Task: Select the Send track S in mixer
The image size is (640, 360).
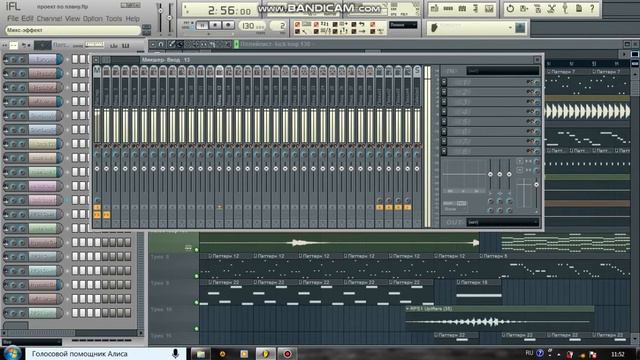Action: (417, 71)
